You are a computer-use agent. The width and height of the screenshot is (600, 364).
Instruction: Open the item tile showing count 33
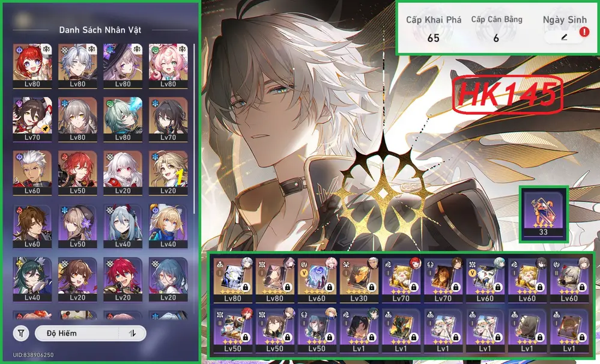[544, 214]
